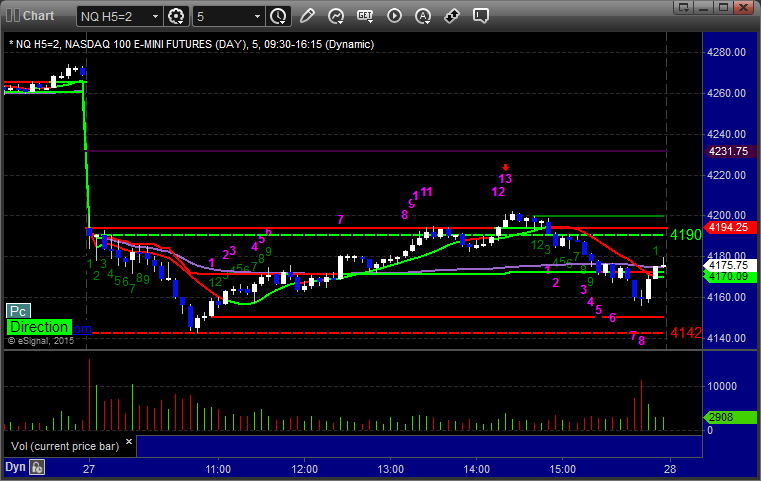
Task: Minimize the chart window
Action: pyautogui.click(x=704, y=7)
